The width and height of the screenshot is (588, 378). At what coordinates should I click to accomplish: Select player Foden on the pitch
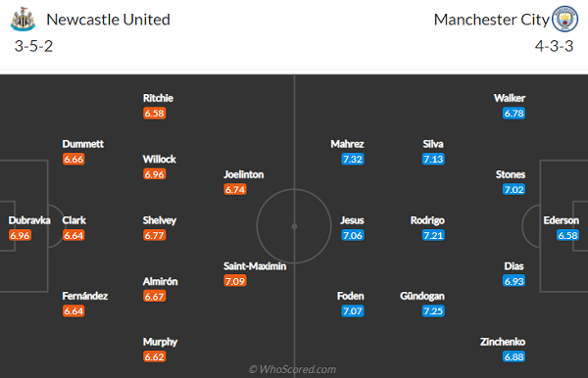point(350,296)
